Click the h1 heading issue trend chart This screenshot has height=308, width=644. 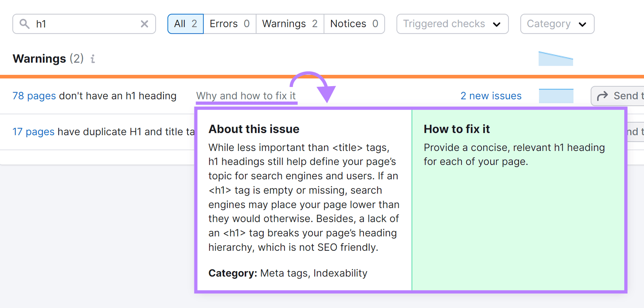point(556,96)
